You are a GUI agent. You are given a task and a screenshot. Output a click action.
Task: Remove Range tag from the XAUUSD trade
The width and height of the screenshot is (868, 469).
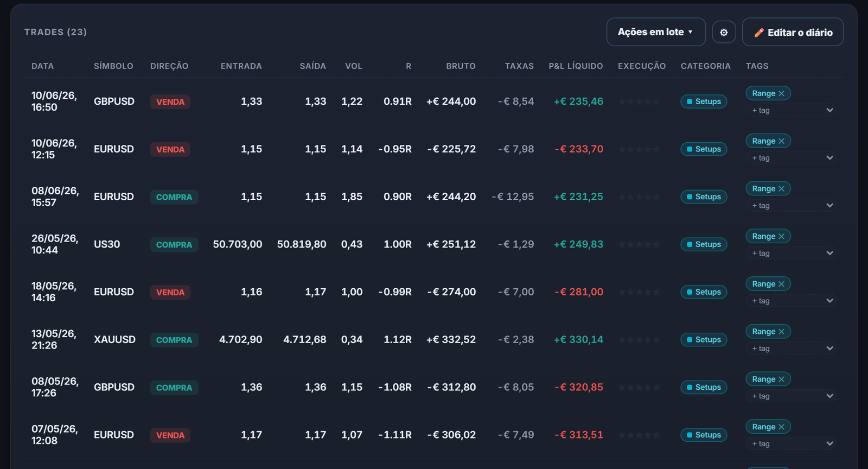tap(781, 332)
